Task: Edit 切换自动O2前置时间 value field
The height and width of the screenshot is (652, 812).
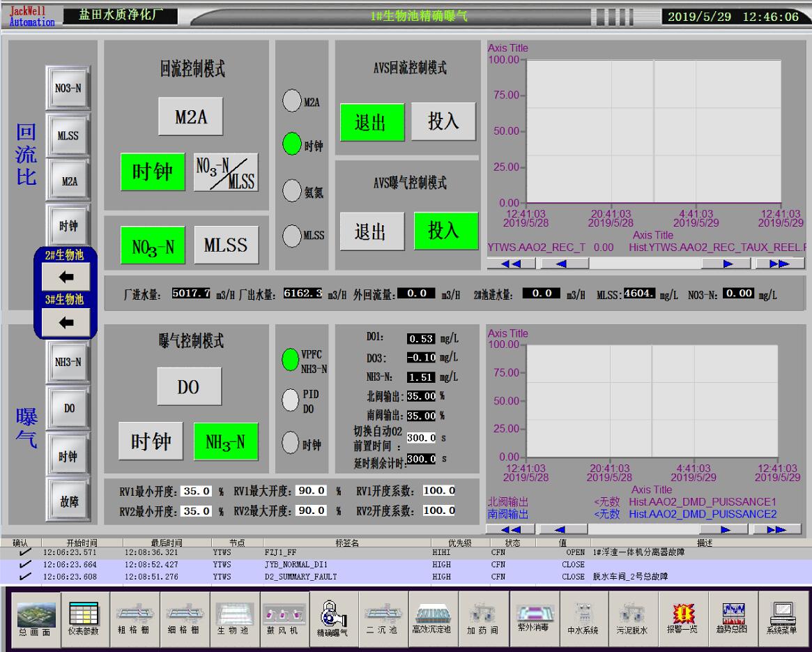Action: pos(421,437)
